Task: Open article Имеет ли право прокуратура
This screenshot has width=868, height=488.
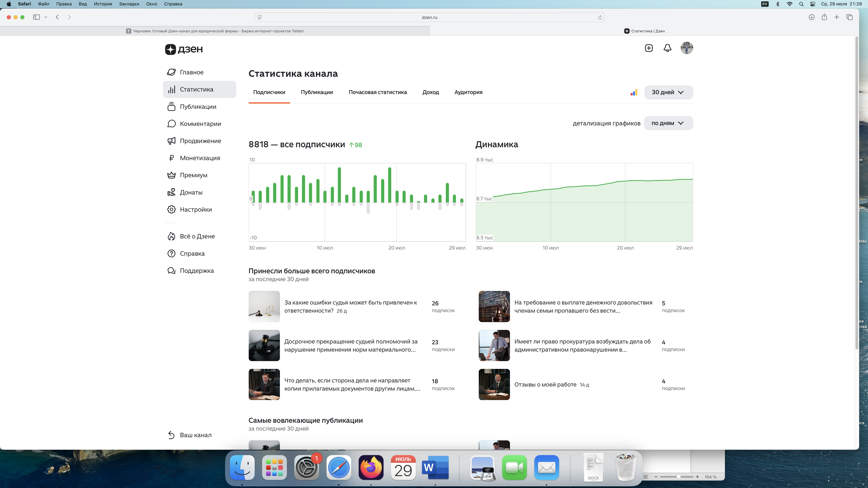Action: (582, 345)
